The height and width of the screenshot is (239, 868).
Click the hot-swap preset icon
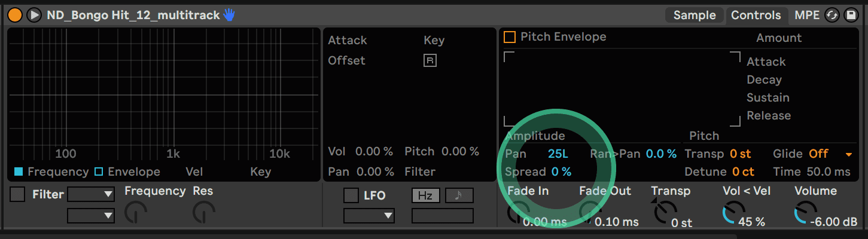click(832, 15)
